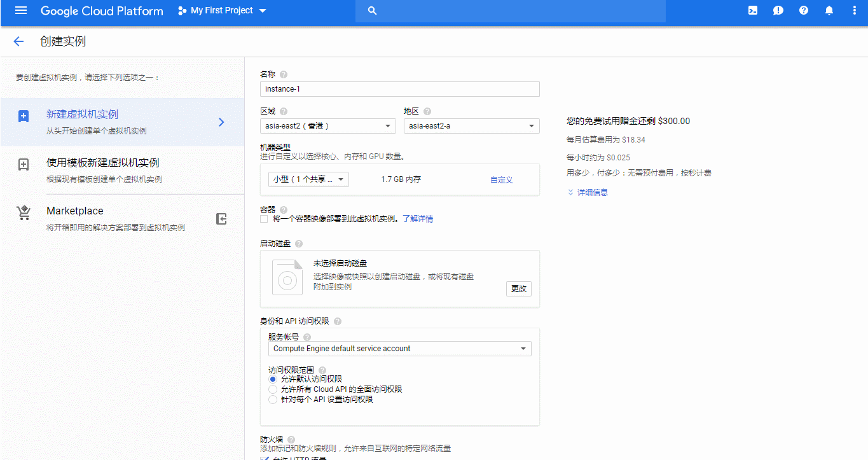Select 新建虚拟机实例 option
The width and height of the screenshot is (868, 460).
tap(122, 122)
